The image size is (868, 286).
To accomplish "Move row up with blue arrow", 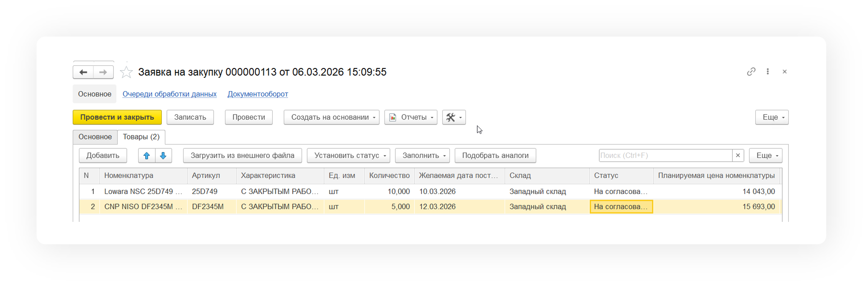I will click(x=147, y=156).
